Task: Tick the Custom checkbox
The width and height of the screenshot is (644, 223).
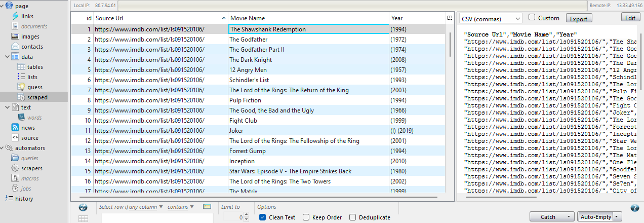Action: point(532,17)
